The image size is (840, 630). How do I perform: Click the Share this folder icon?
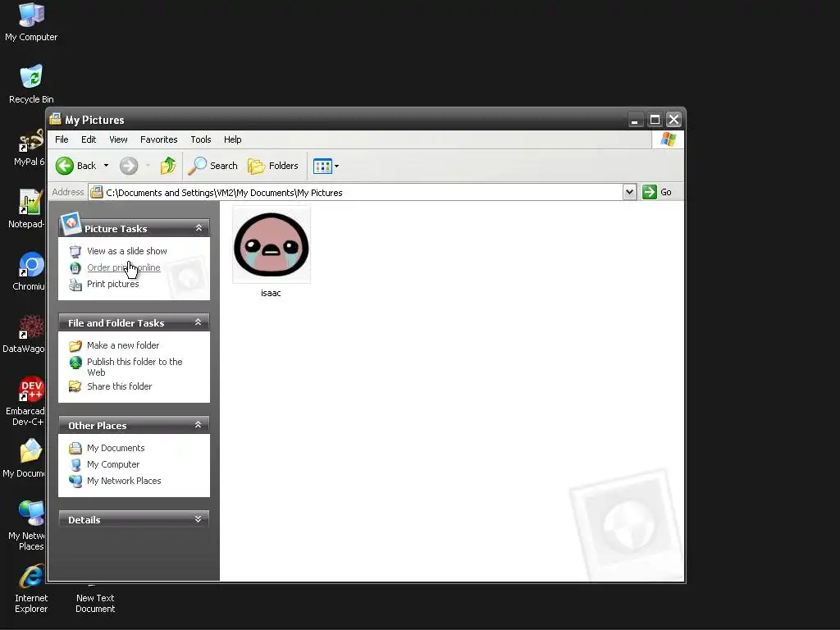(75, 386)
